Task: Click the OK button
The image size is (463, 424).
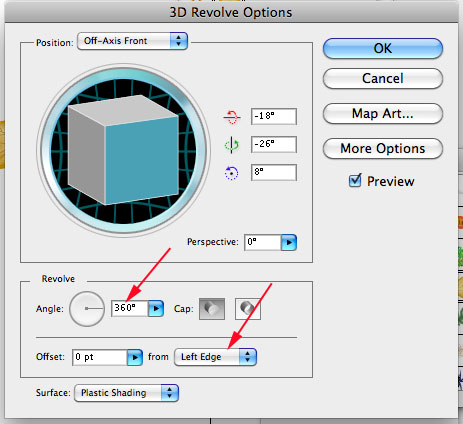Action: pos(383,49)
